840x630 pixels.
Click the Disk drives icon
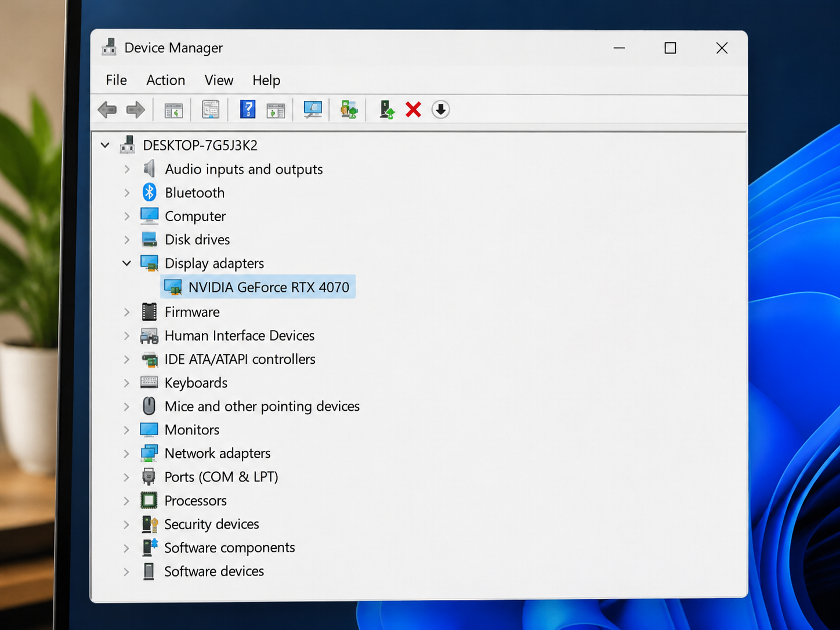150,239
